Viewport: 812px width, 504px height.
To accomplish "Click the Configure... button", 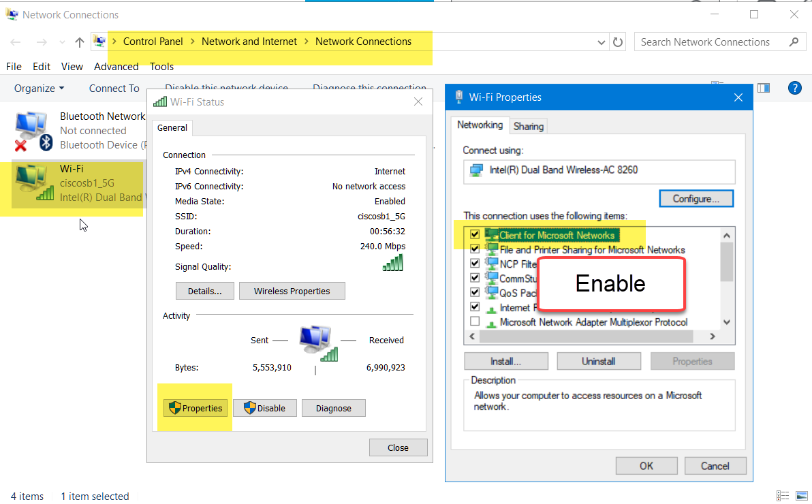I will [x=696, y=199].
